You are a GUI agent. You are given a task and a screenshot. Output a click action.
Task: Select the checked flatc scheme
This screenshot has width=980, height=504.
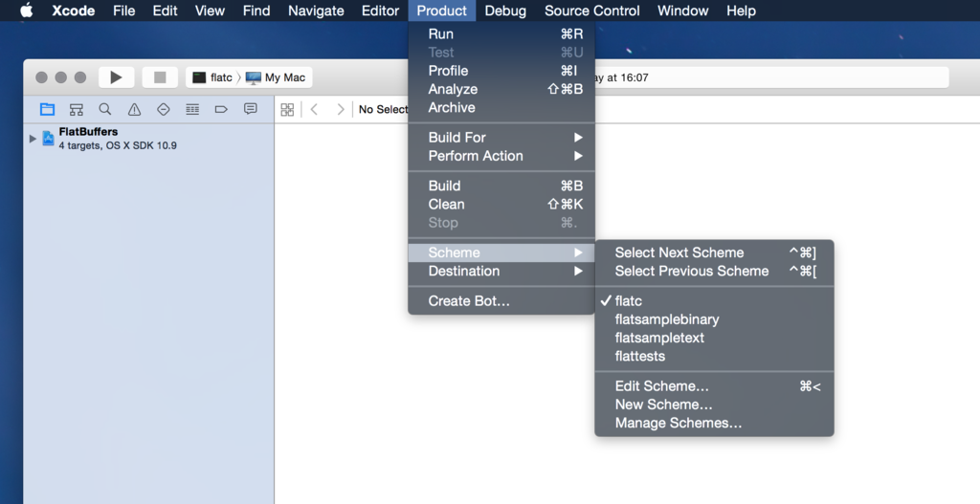pos(714,301)
